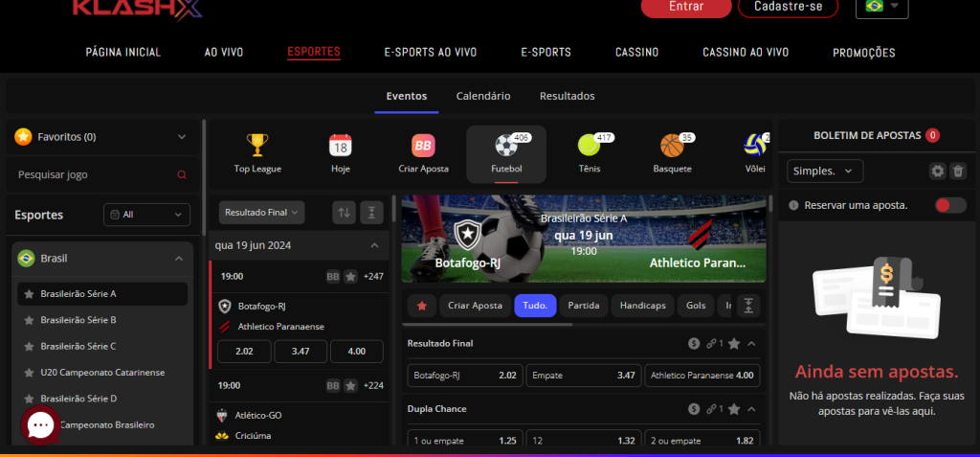Star Brasileirão Série A league
Image resolution: width=980 pixels, height=457 pixels.
click(x=28, y=293)
